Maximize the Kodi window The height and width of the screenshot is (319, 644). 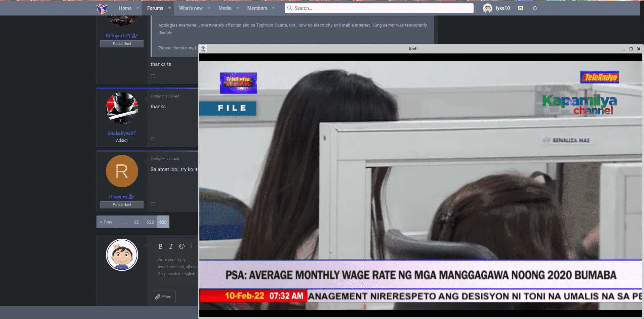pyautogui.click(x=631, y=49)
